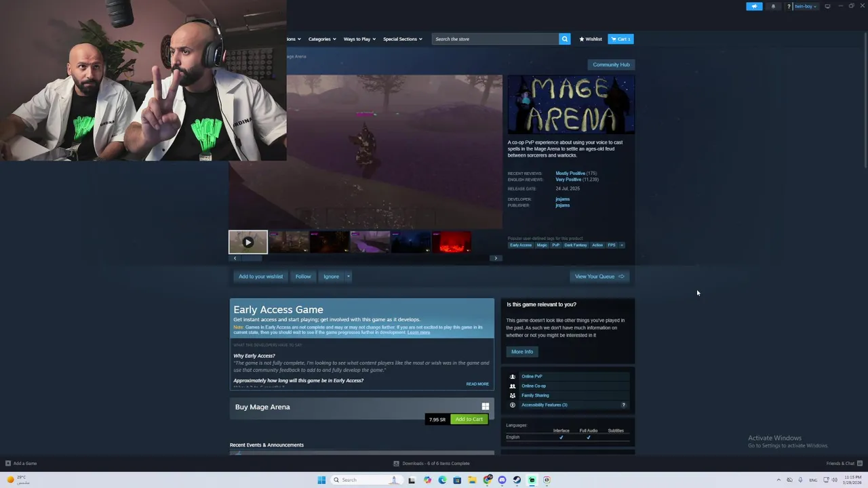Click the store search magnifier button
868x488 pixels.
[x=564, y=39]
